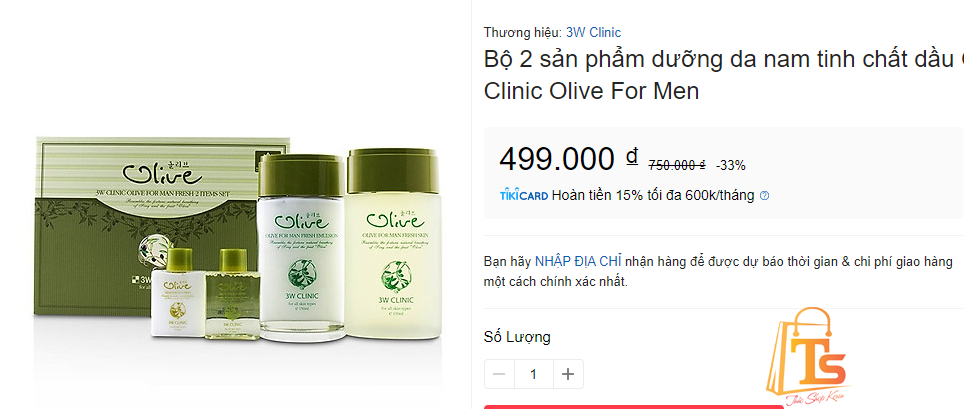Click the crossed-out 750.000 original price
The image size is (964, 409).
click(677, 165)
